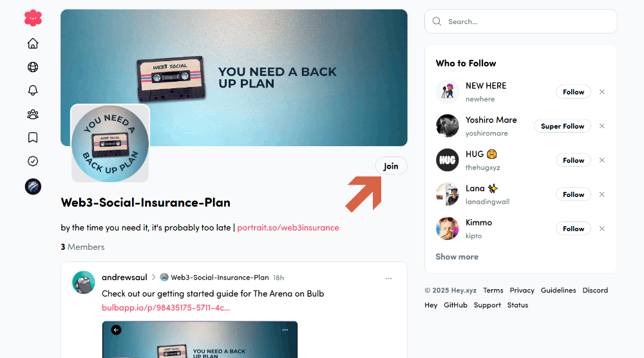
Task: Dismiss the Kimmo follow suggestion
Action: click(601, 229)
